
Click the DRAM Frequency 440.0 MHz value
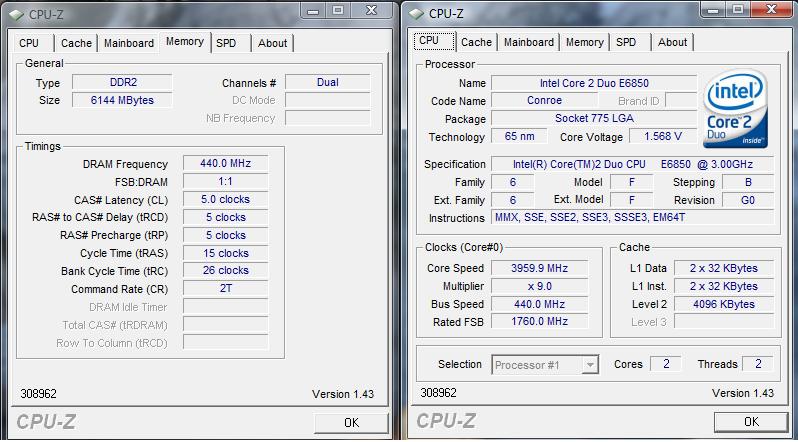[x=225, y=163]
